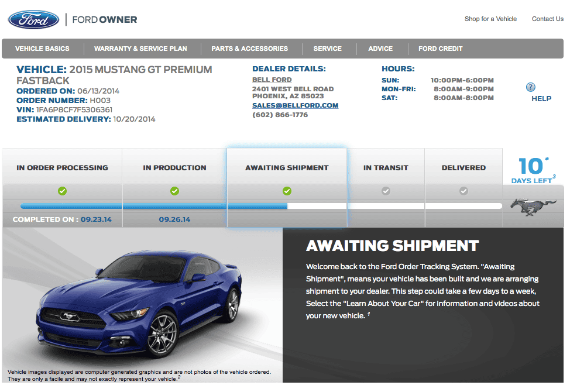This screenshot has height=392, width=570.
Task: Click gray checkmark under In Transit
Action: (x=386, y=191)
